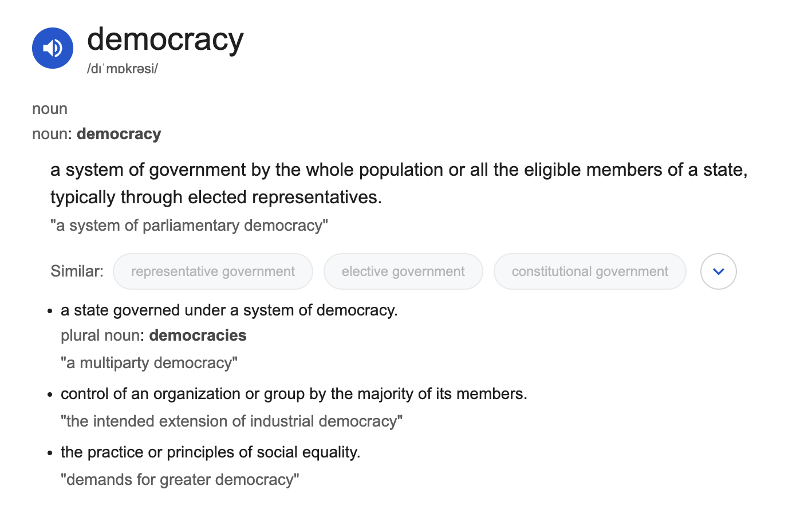Click the "control of an organization" definition
Screen dimensions: 812x513
[x=294, y=394]
